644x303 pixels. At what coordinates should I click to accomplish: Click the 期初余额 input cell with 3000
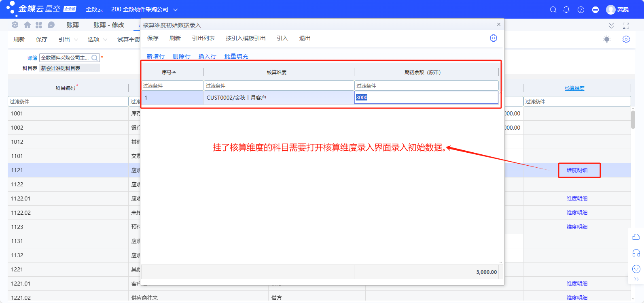[x=426, y=97]
